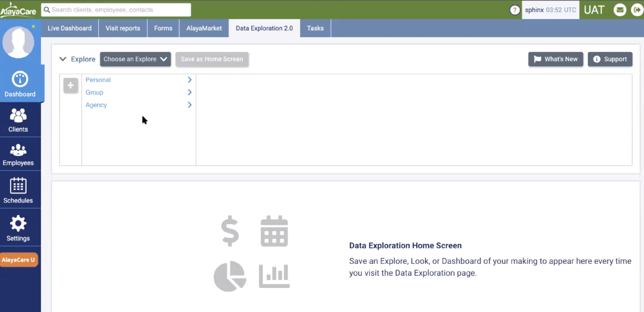Expand the Personal explores list

coord(189,80)
